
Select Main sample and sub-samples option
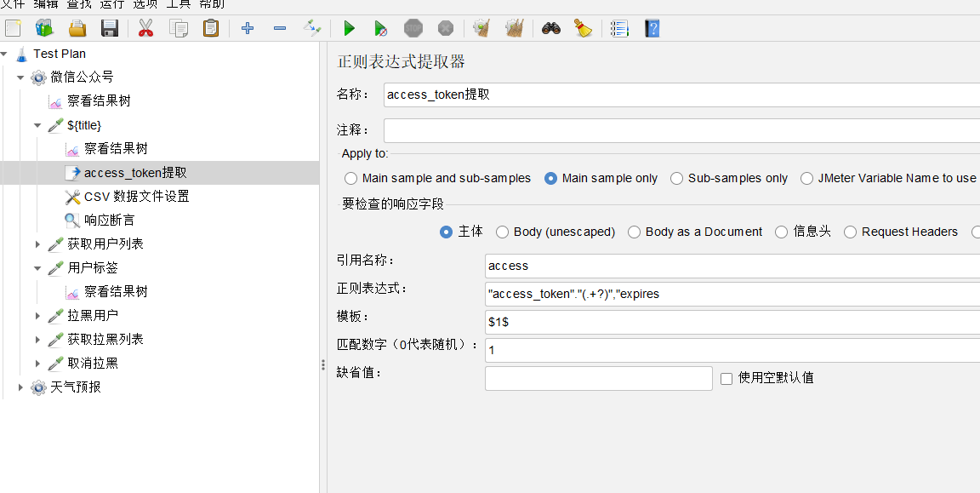coord(351,179)
